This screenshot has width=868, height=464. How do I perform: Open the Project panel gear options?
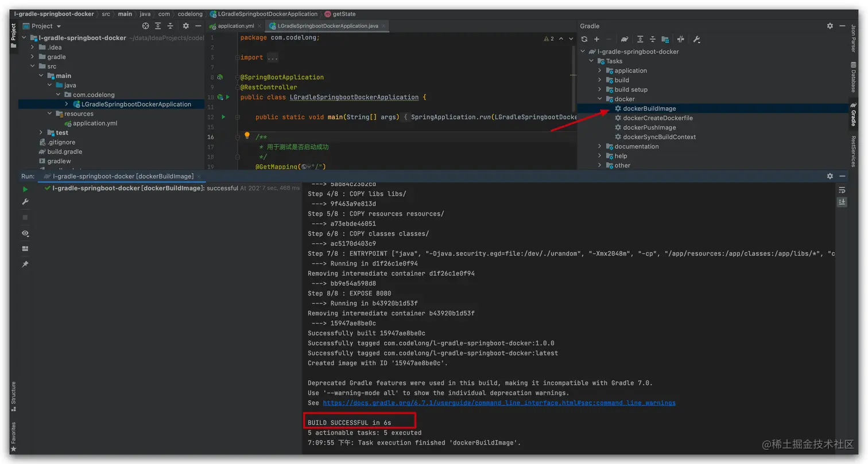pos(185,26)
